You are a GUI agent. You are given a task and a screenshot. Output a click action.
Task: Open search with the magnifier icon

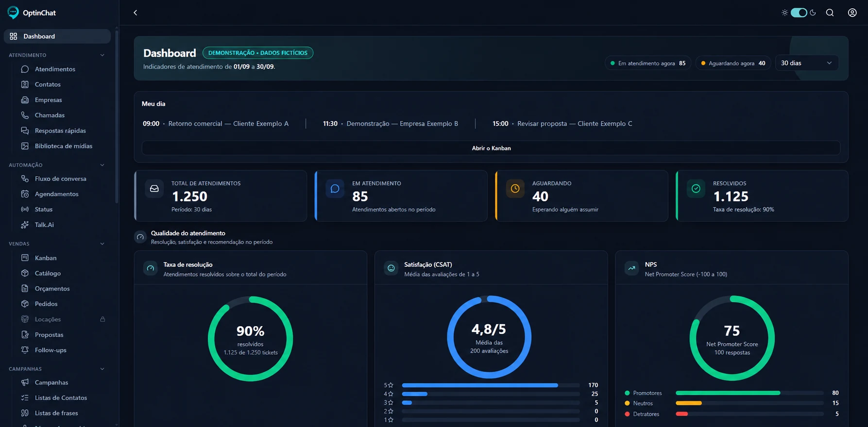click(830, 13)
